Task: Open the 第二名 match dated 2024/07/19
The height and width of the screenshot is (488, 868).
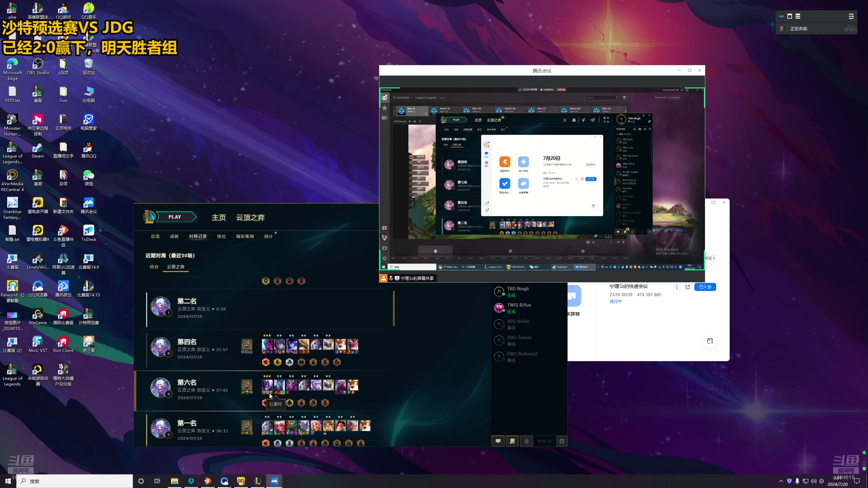Action: click(x=266, y=309)
